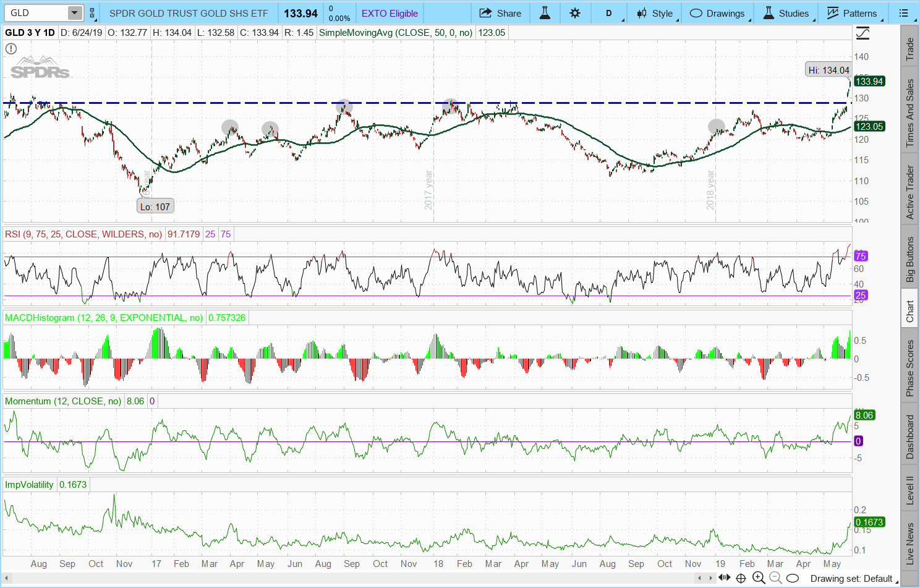Click the horizontal scrollbar right arrow
The image size is (920, 588).
click(x=710, y=578)
